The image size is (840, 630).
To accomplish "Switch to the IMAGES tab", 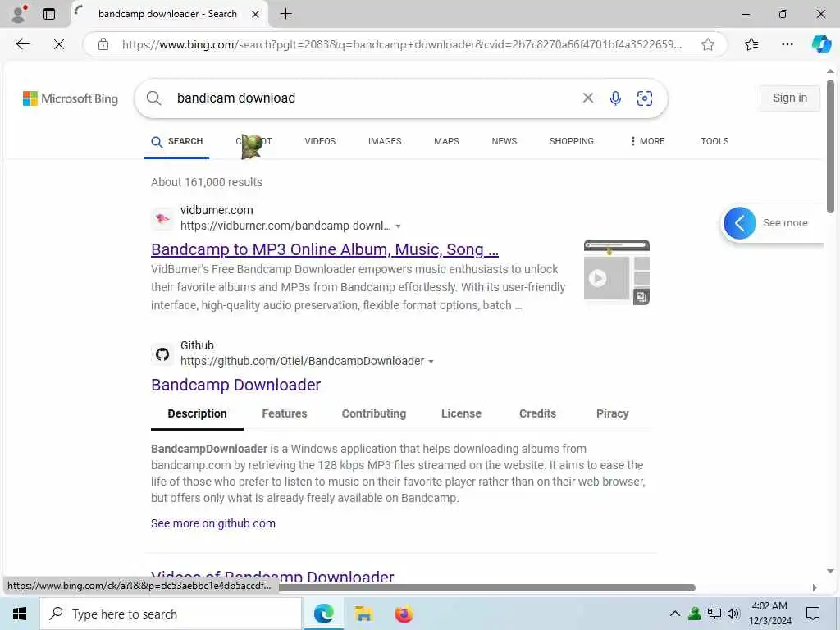I will tap(385, 141).
